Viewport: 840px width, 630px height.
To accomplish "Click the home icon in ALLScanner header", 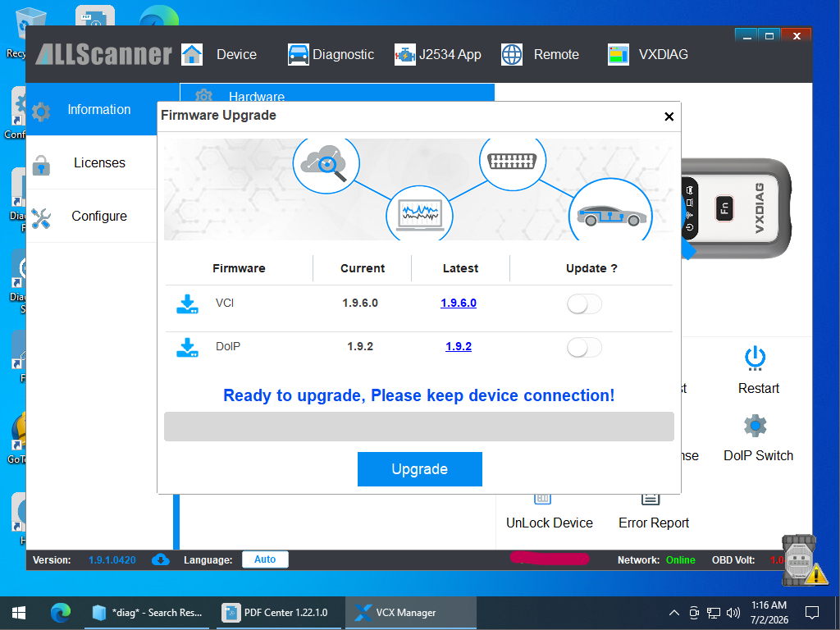I will tap(192, 55).
